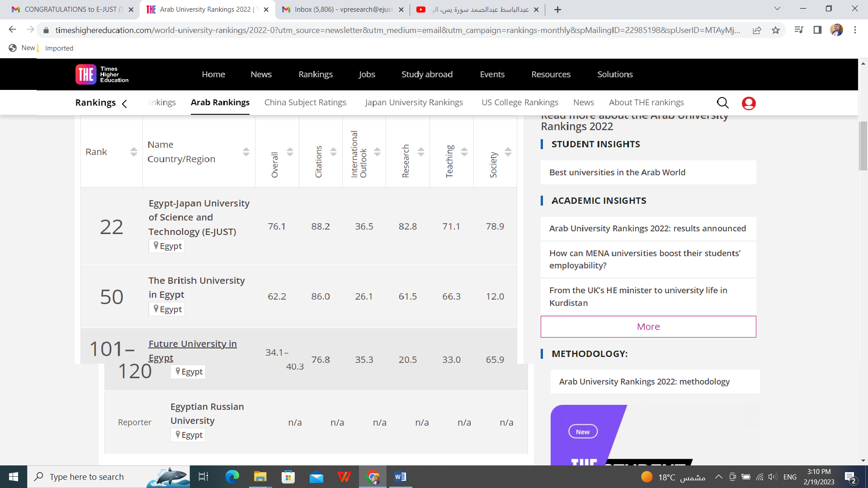
Task: Switch to Word on the taskbar
Action: click(401, 477)
